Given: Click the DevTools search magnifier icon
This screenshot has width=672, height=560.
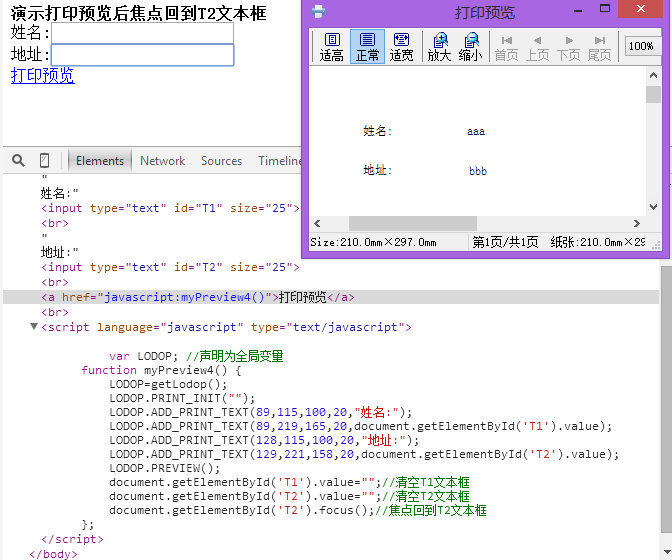Looking at the screenshot, I should 18,161.
